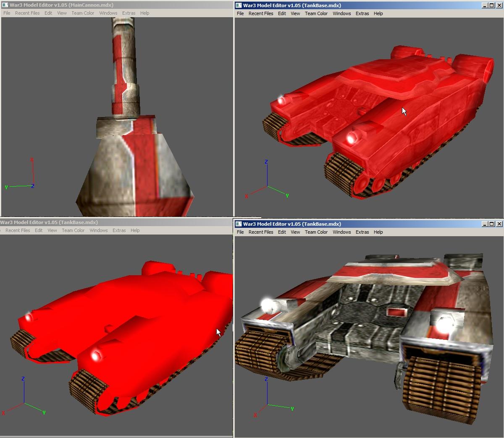Close the gray tank window
Screen dimensions: 504x438
point(499,224)
